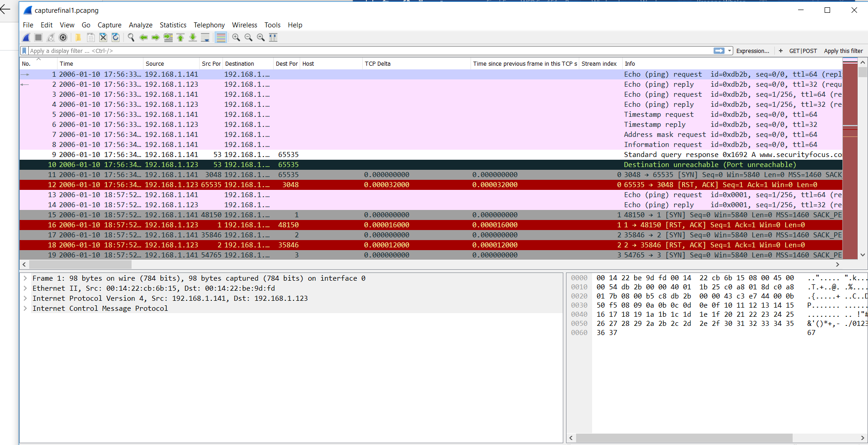Open capture options gear icon
The height and width of the screenshot is (445, 868).
64,37
